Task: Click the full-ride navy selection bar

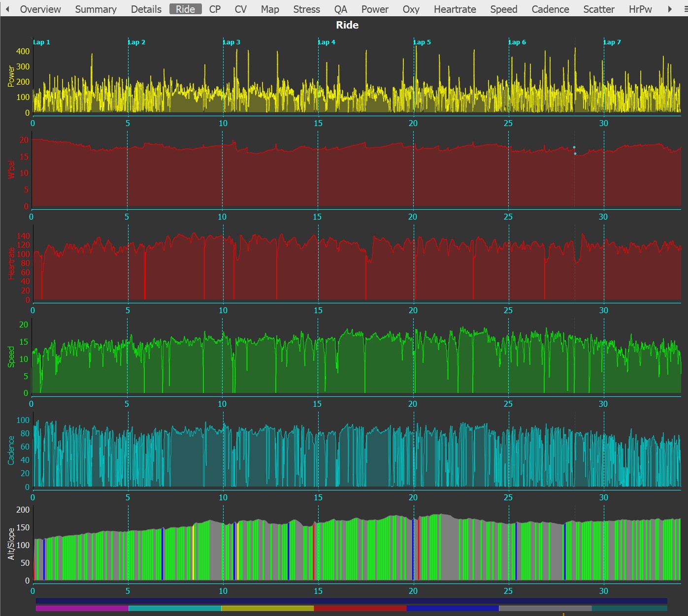Action: (x=352, y=601)
